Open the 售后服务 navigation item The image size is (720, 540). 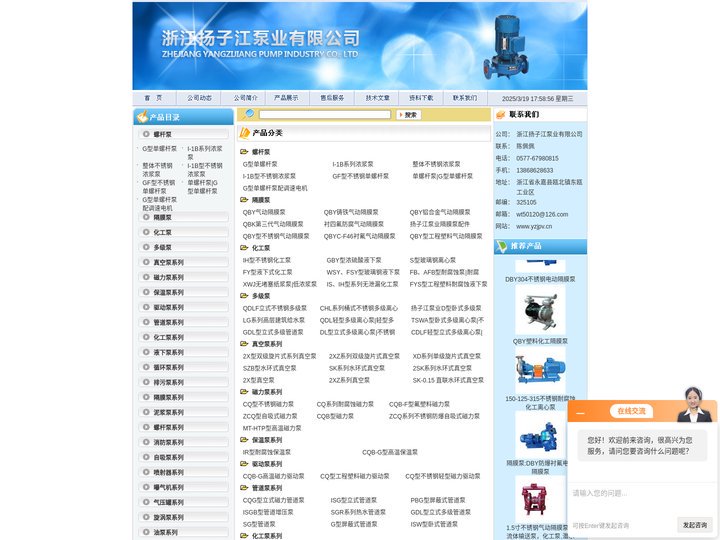(332, 98)
